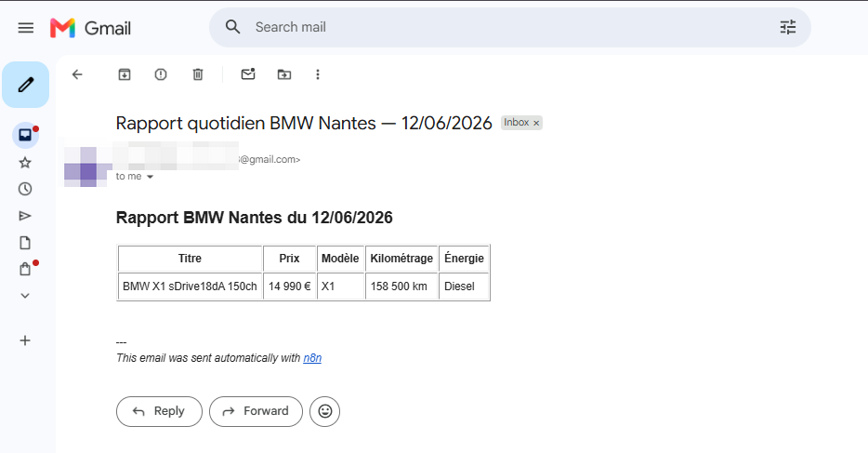This screenshot has height=453, width=868.
Task: Mark the email as unread
Action: pyautogui.click(x=248, y=74)
